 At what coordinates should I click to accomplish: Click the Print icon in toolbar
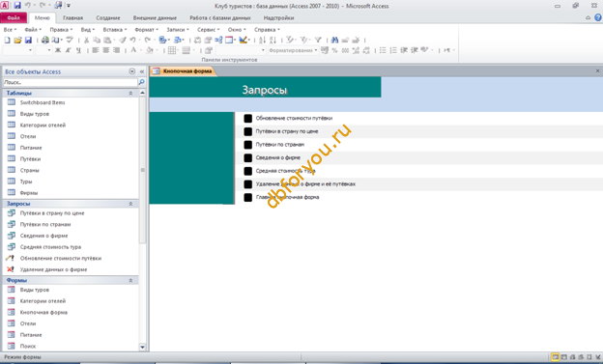click(x=45, y=40)
